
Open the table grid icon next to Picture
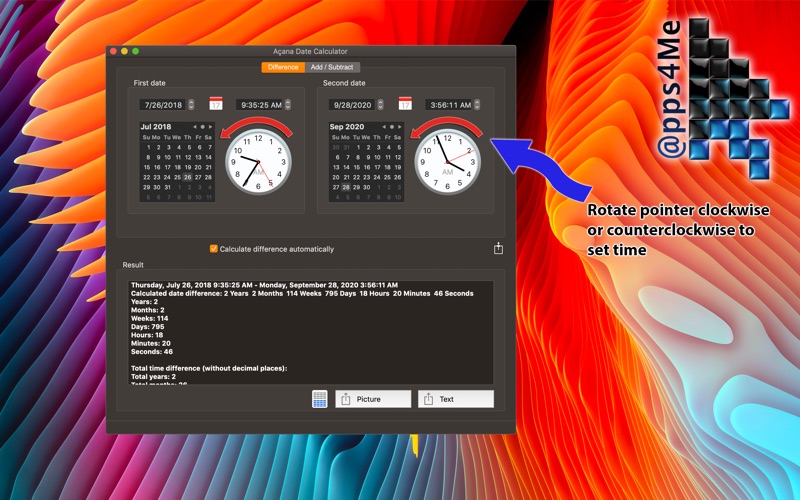point(320,399)
